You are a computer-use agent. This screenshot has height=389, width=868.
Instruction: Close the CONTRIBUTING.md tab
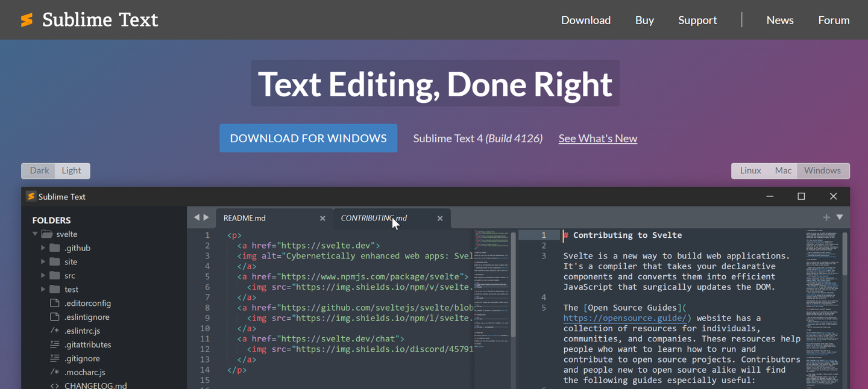440,218
